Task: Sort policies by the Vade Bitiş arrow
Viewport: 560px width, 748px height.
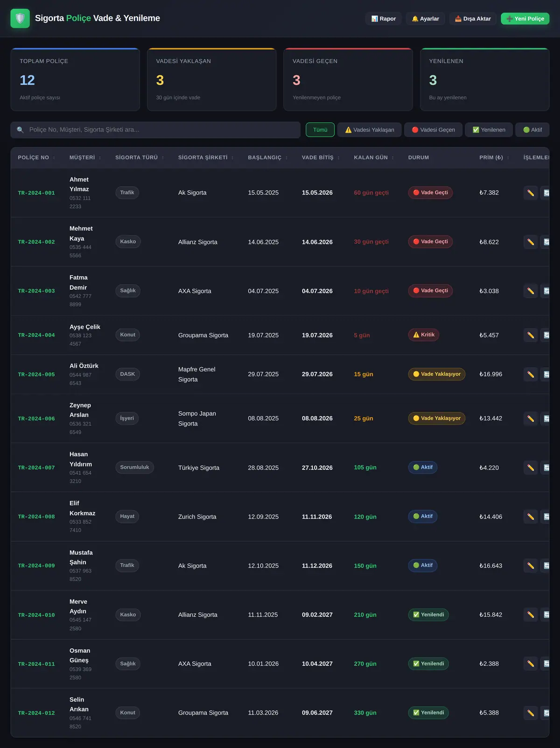Action: pyautogui.click(x=338, y=158)
